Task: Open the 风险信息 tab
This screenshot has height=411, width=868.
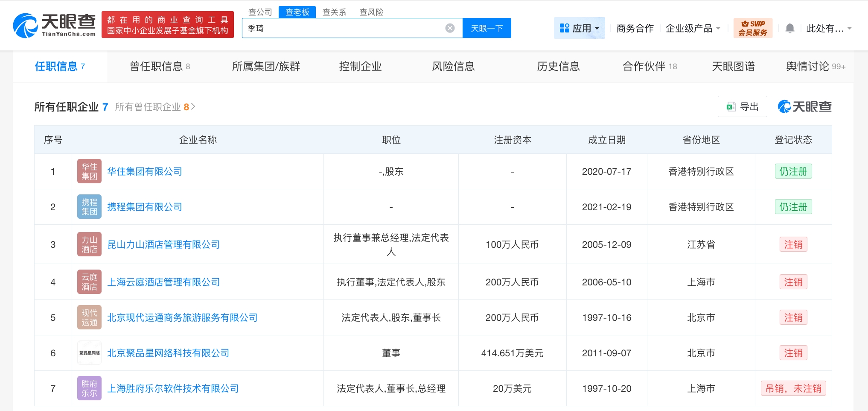Action: coord(453,66)
